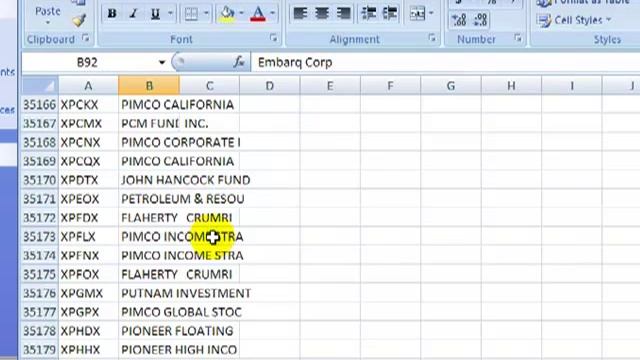Toggle Italic formatting

[133, 14]
